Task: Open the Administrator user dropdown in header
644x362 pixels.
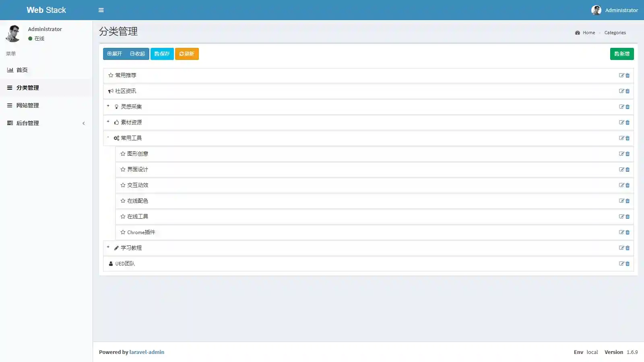Action: click(x=615, y=10)
